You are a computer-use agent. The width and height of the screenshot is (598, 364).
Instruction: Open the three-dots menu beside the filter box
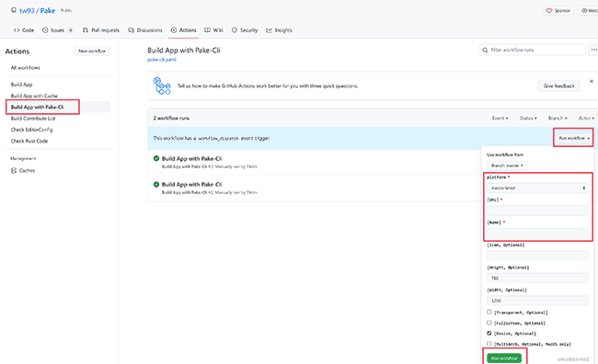(x=593, y=50)
